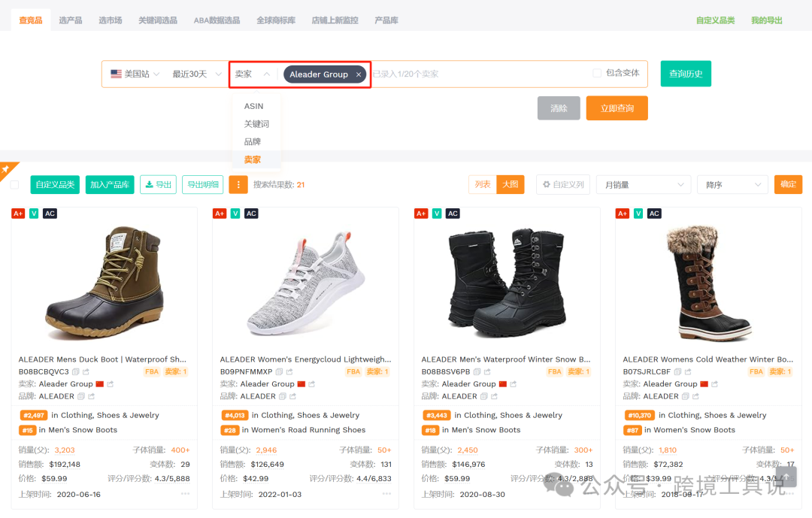The height and width of the screenshot is (518, 812).
Task: Choose 品牌 in the search type list
Action: 252,141
